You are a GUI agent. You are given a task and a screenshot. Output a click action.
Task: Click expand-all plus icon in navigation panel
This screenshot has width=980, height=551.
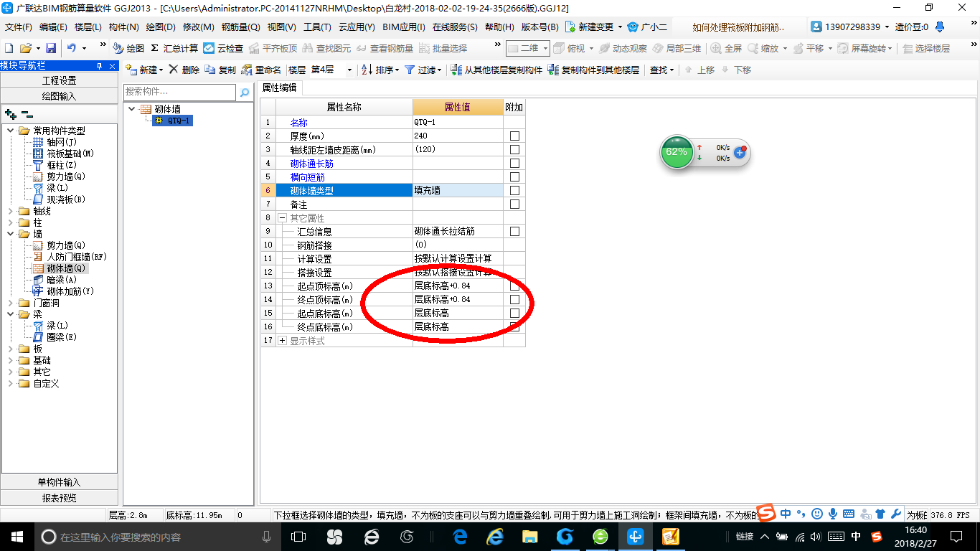(10, 114)
